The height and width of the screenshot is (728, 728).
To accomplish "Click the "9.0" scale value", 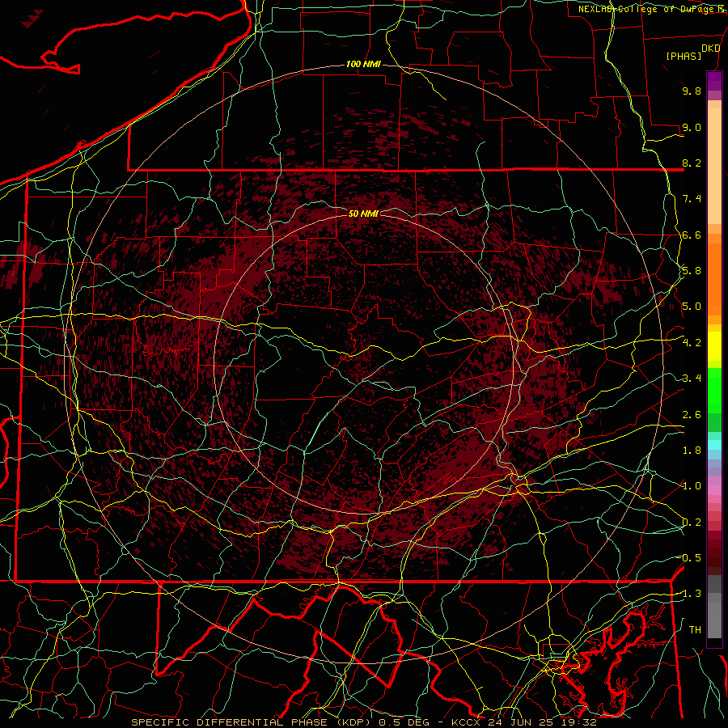I will [692, 127].
